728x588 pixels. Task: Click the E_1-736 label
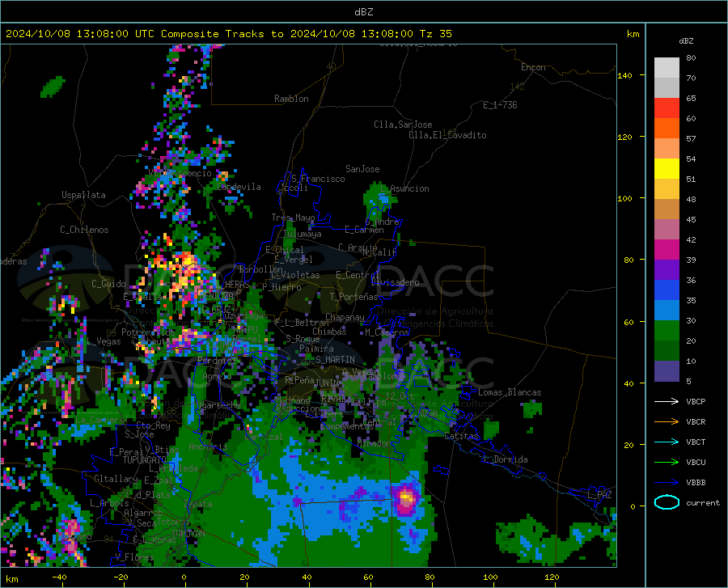tap(500, 105)
